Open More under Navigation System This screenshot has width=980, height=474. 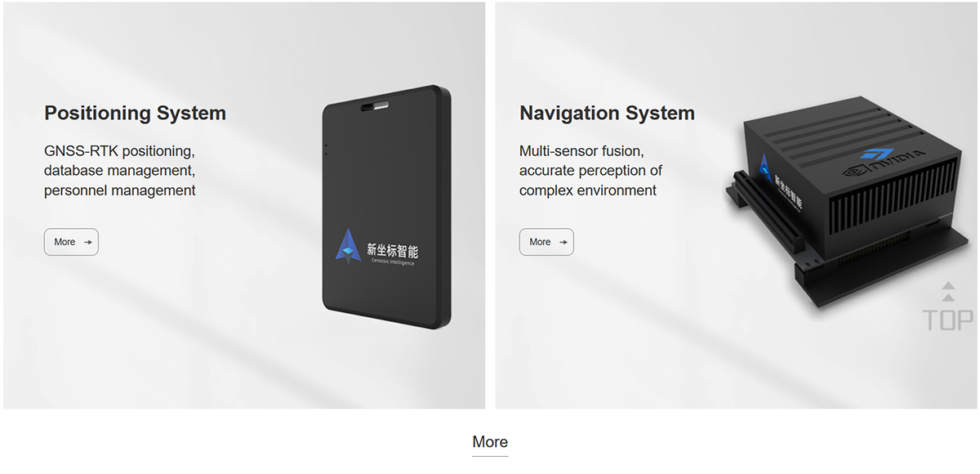tap(546, 242)
